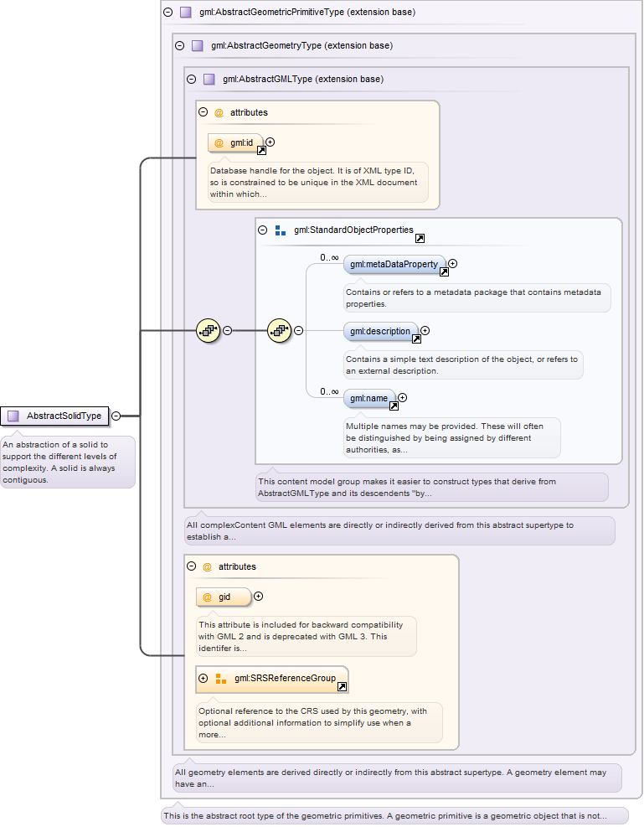The image size is (644, 827).
Task: Follow gml:description reference arrow icon
Action: pos(416,339)
